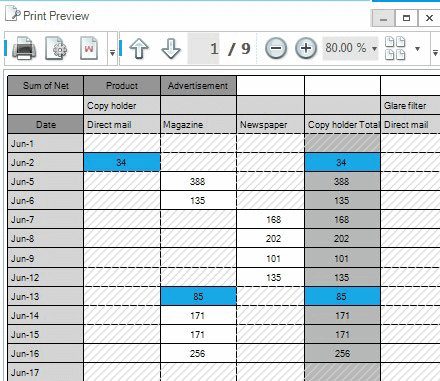Go to next page with down arrow
This screenshot has width=440, height=381.
(x=171, y=49)
